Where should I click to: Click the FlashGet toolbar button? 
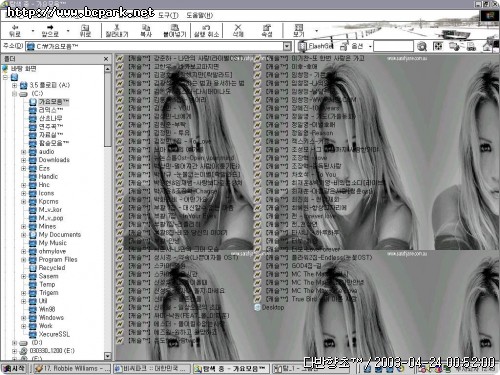[x=316, y=46]
